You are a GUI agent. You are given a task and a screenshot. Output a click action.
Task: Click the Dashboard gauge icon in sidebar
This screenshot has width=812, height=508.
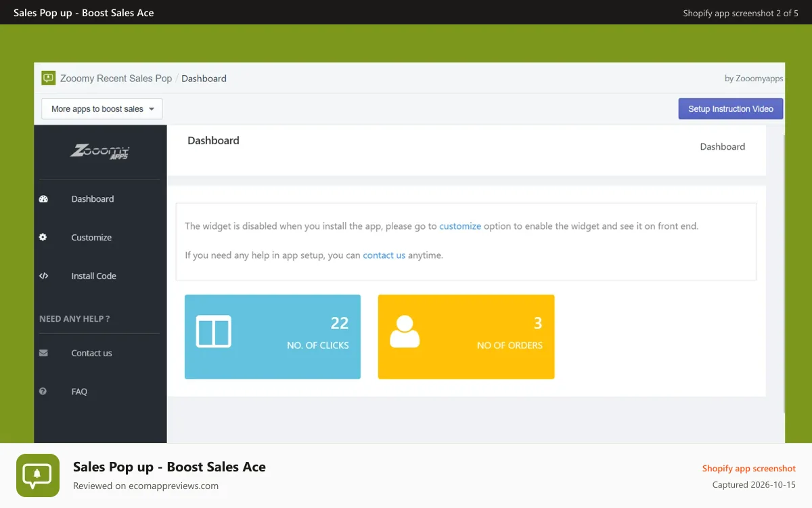[43, 199]
